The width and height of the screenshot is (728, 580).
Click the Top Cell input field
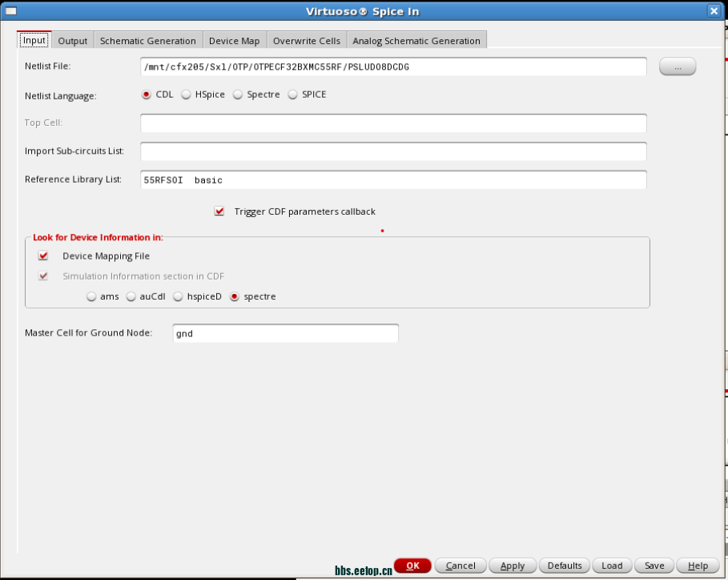pos(393,123)
